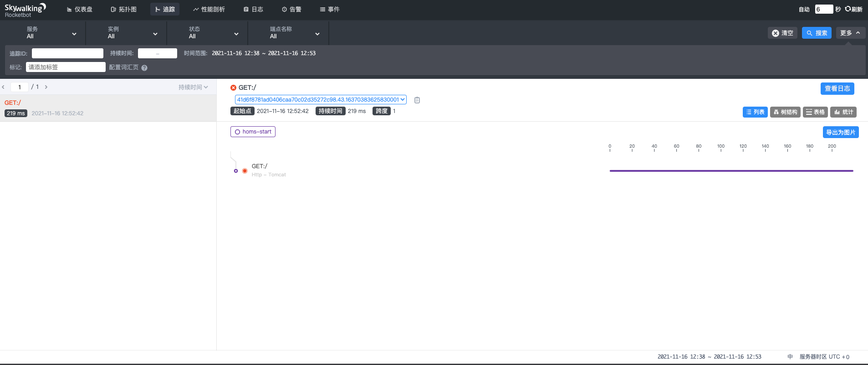Expand the 实例 instance dropdown
The width and height of the screenshot is (868, 365).
(x=126, y=33)
